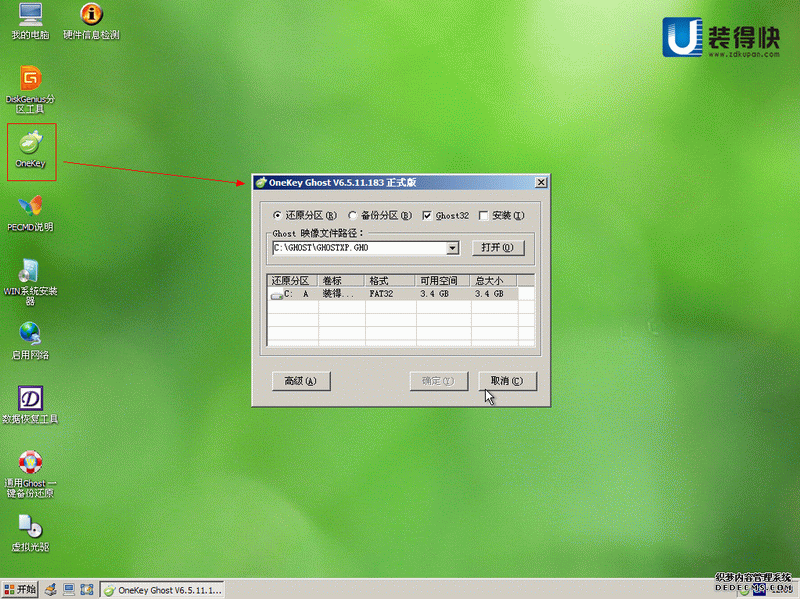Click the FAT32 cell in partition row
Screen dimensions: 800x599
[381, 294]
